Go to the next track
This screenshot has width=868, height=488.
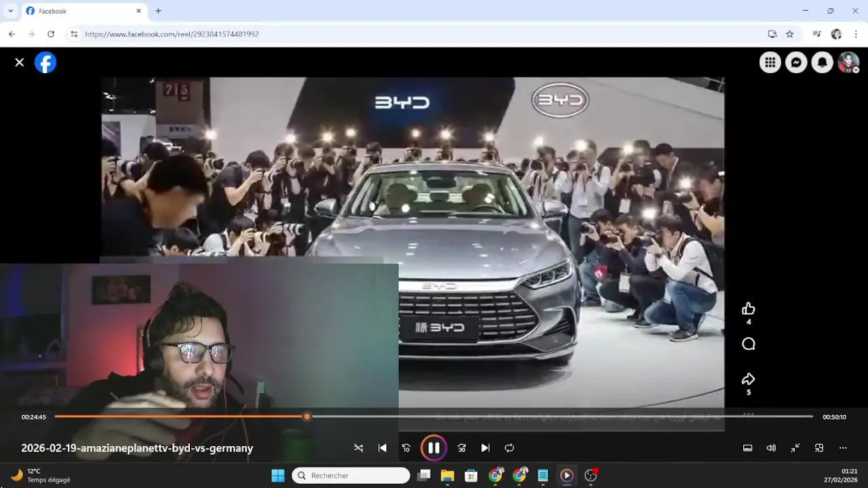tap(486, 448)
